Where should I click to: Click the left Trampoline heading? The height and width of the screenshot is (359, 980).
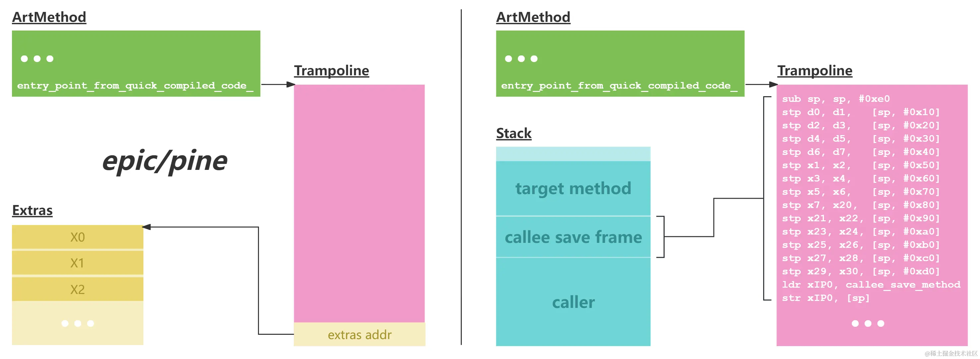[331, 71]
